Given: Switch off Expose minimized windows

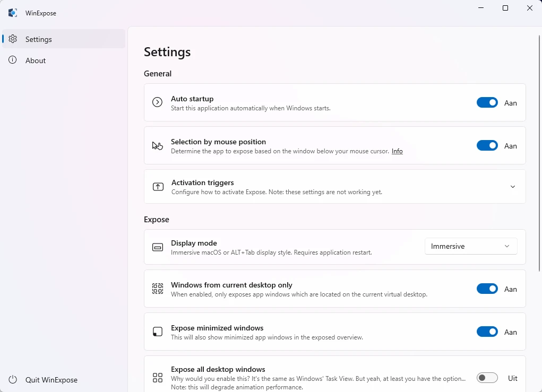Looking at the screenshot, I should click(x=487, y=332).
